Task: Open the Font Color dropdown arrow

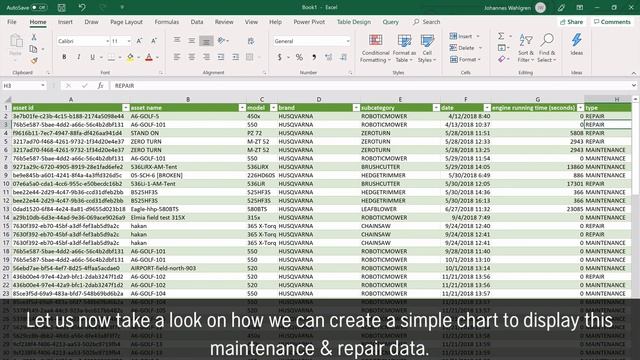Action: click(158, 58)
